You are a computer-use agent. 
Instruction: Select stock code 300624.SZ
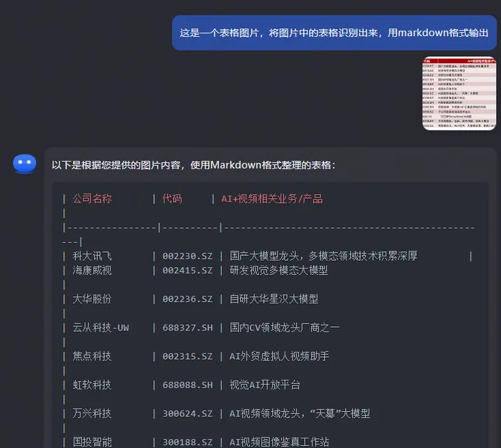point(187,413)
